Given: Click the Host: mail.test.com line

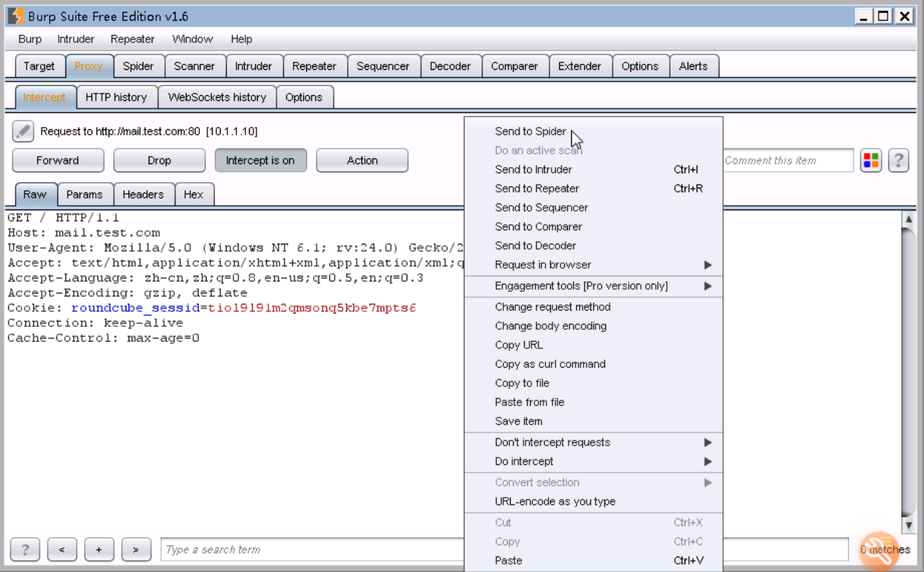Looking at the screenshot, I should pos(83,233).
